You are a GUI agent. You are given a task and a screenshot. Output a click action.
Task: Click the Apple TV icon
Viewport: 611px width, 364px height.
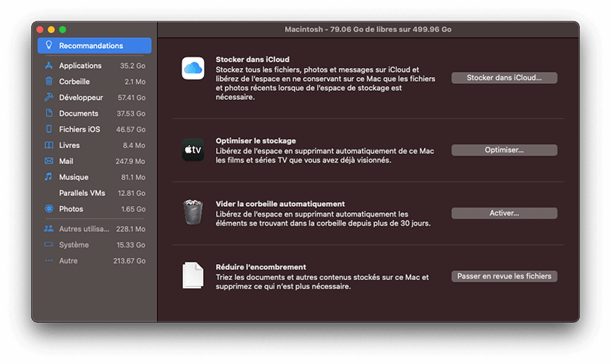pos(193,150)
